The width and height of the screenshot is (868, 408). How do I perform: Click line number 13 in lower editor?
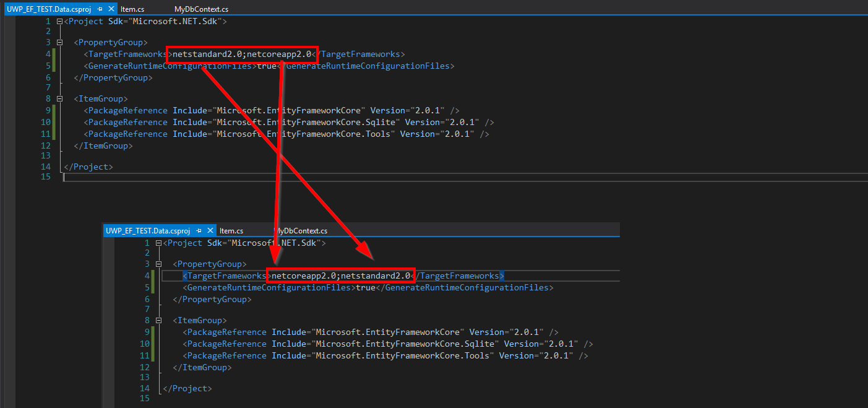coord(145,377)
